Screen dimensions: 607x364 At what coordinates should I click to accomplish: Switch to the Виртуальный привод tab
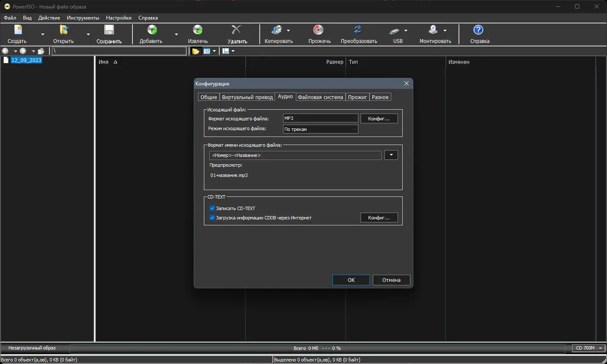(247, 97)
